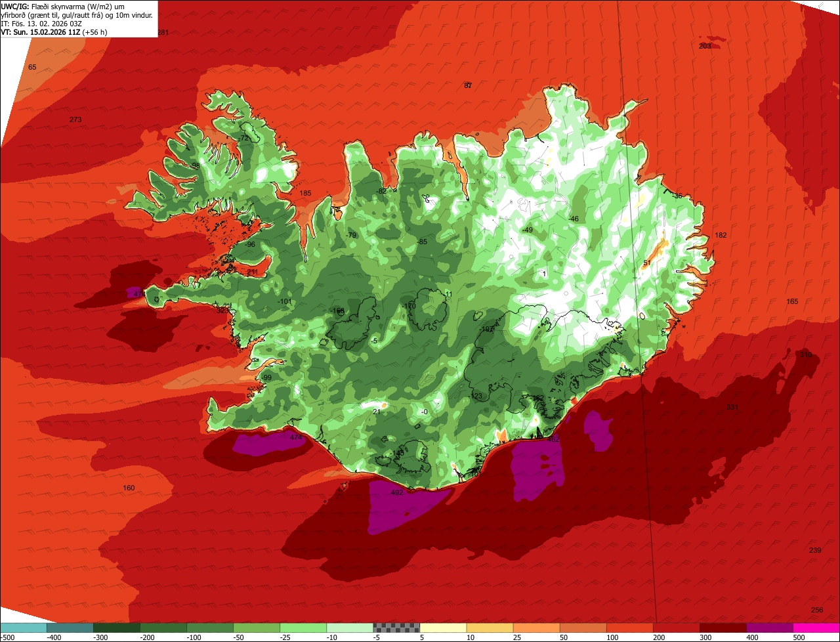This screenshot has height=642, width=840.
Task: Click the value -168 near the western glacier
Action: tap(337, 310)
